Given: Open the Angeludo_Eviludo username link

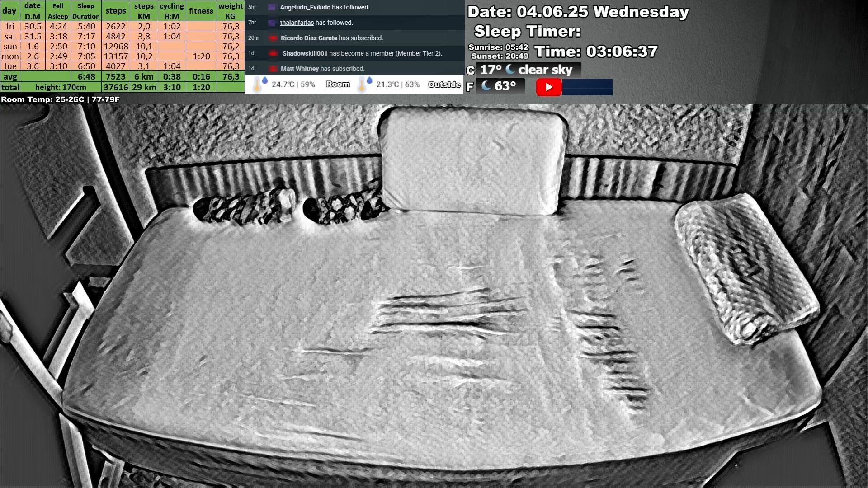Looking at the screenshot, I should click(x=305, y=7).
